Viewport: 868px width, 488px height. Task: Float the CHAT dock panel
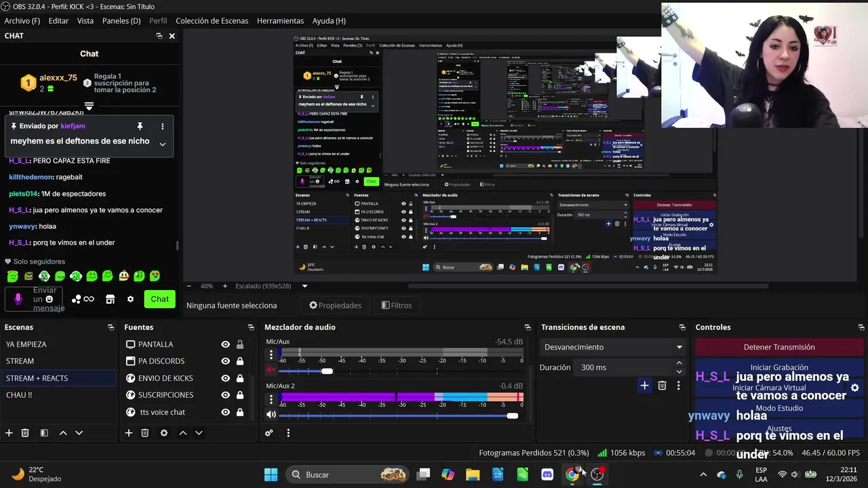[159, 36]
